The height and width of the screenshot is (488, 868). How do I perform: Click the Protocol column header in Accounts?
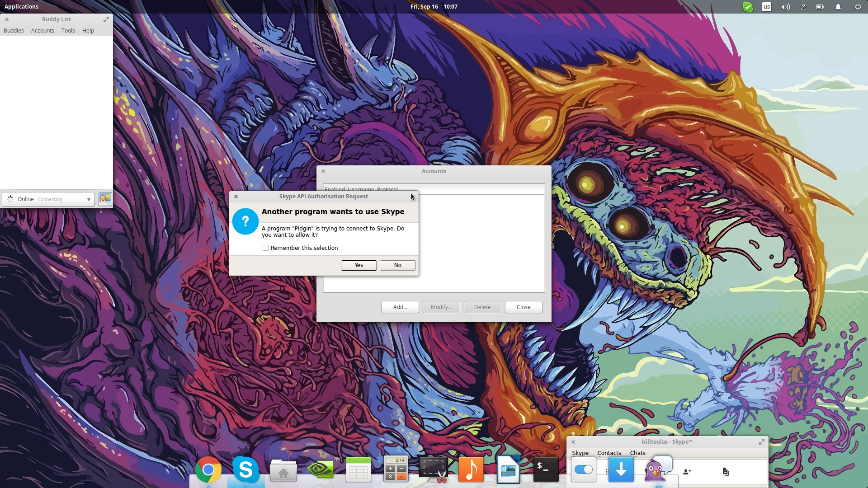click(387, 189)
